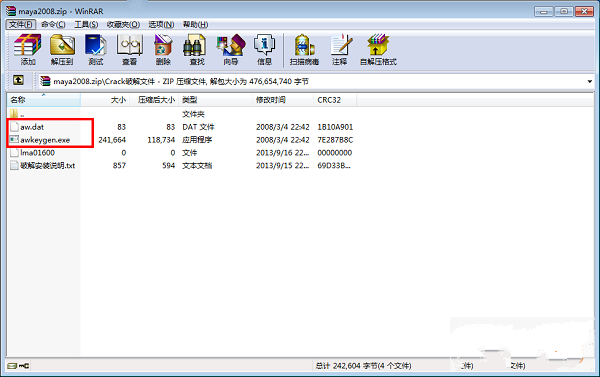Click the Test (测试) toolbar icon
This screenshot has width=600, height=377.
click(x=96, y=49)
